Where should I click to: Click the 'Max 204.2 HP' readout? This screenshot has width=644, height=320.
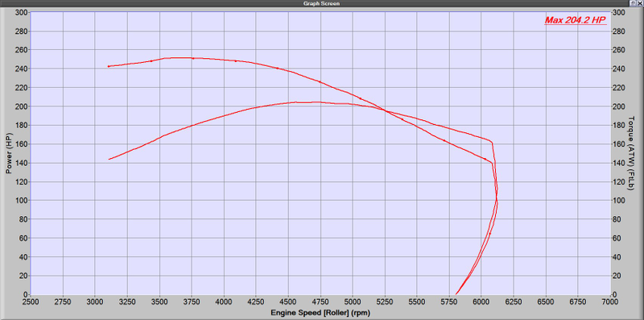click(x=576, y=19)
